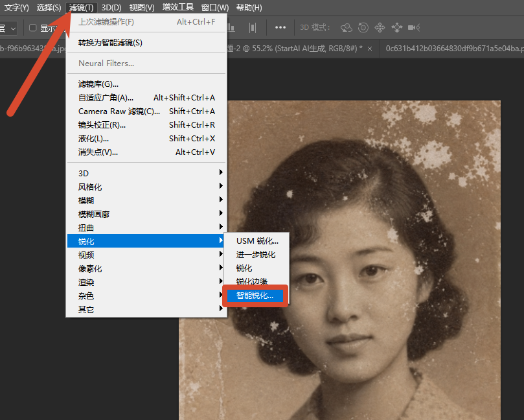This screenshot has width=524, height=420.
Task: Choose 进一步锐化 option
Action: [x=256, y=255]
